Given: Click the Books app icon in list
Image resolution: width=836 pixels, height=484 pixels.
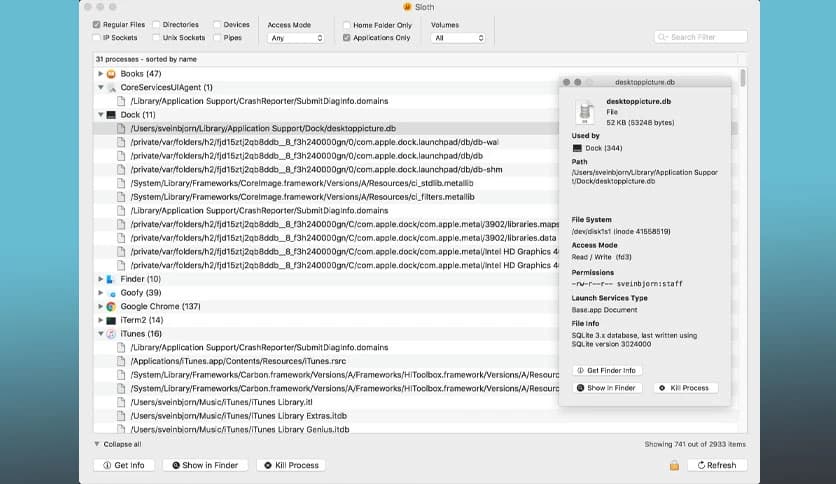Looking at the screenshot, I should tap(111, 74).
